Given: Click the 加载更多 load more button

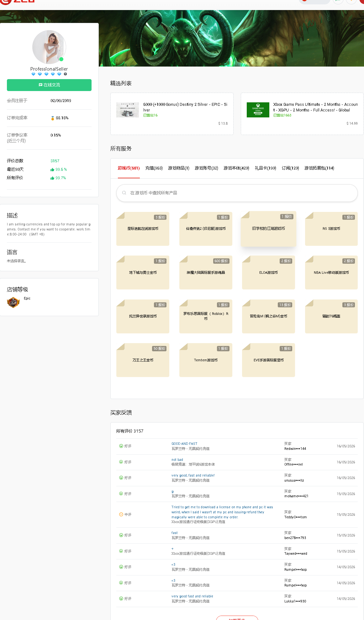Looking at the screenshot, I should [x=237, y=618].
